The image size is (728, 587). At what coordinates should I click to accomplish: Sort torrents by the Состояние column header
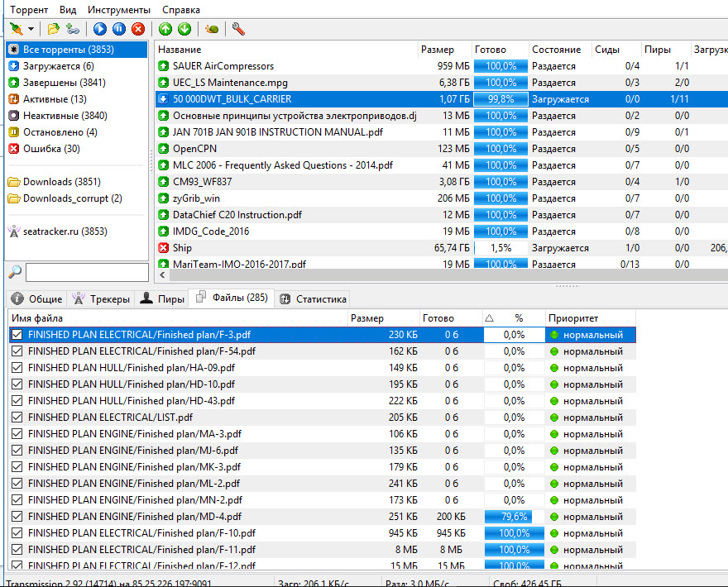(x=555, y=50)
